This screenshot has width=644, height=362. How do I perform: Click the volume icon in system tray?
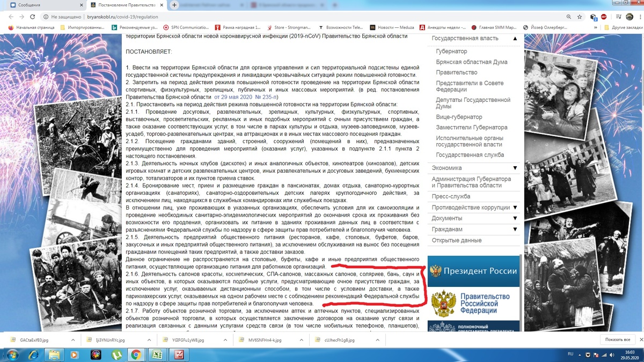(613, 354)
